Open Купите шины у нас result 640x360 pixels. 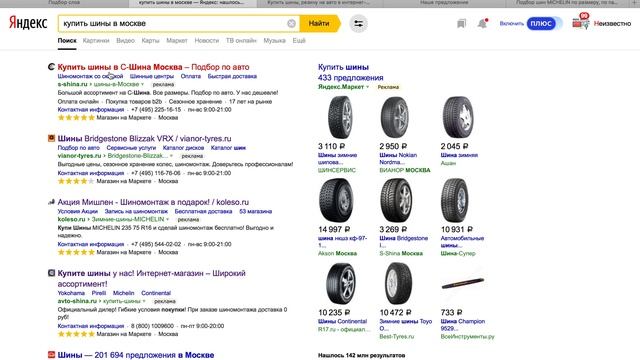151,278
